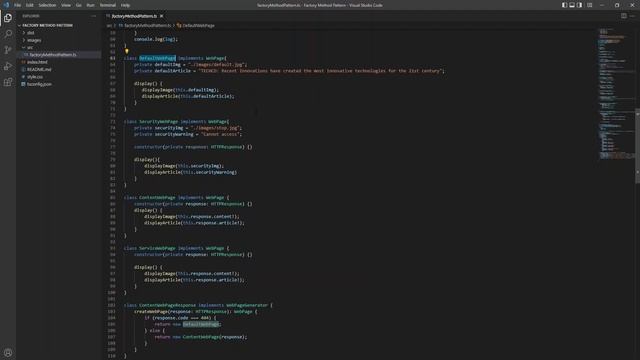Open the Accounts icon at sidebar bottom
This screenshot has width=640, height=360.
coord(8,352)
